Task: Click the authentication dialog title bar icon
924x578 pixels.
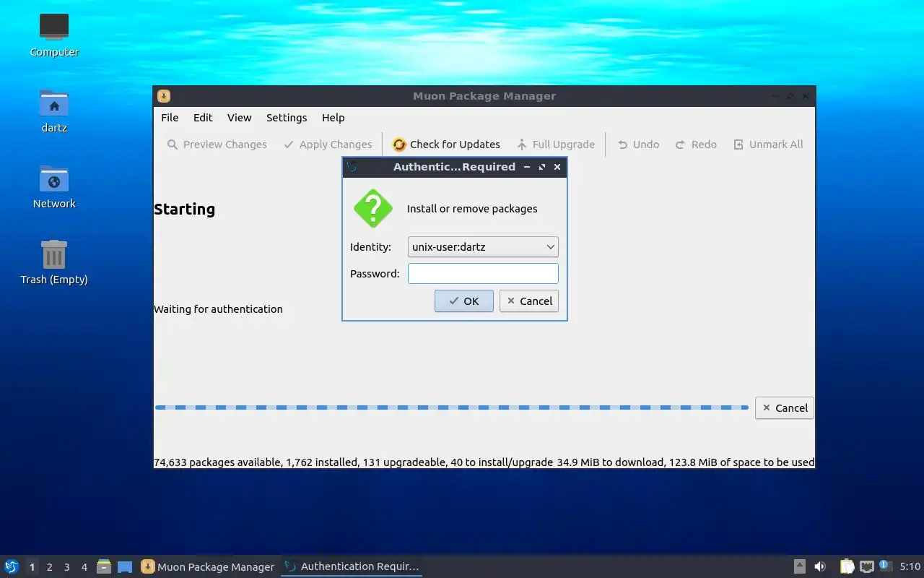Action: (352, 167)
